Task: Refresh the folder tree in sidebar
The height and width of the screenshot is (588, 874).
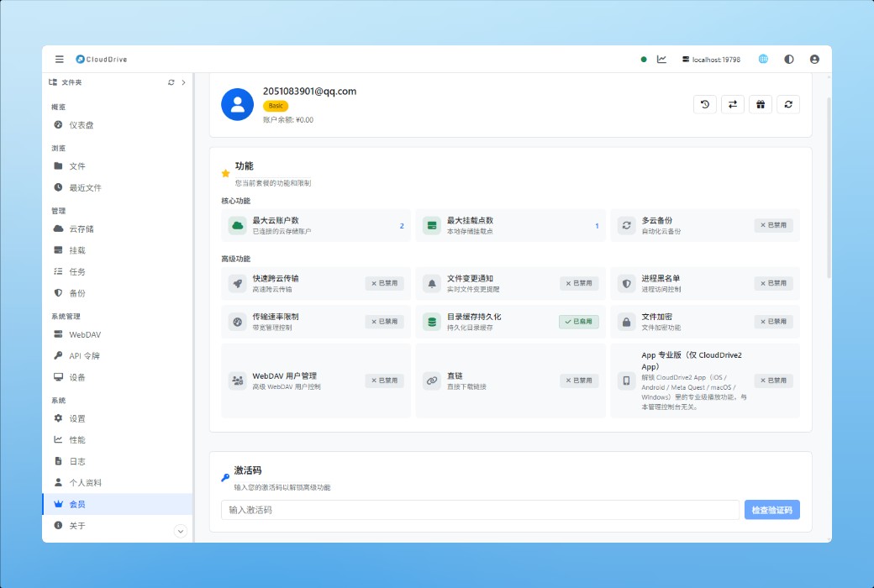Action: click(171, 82)
